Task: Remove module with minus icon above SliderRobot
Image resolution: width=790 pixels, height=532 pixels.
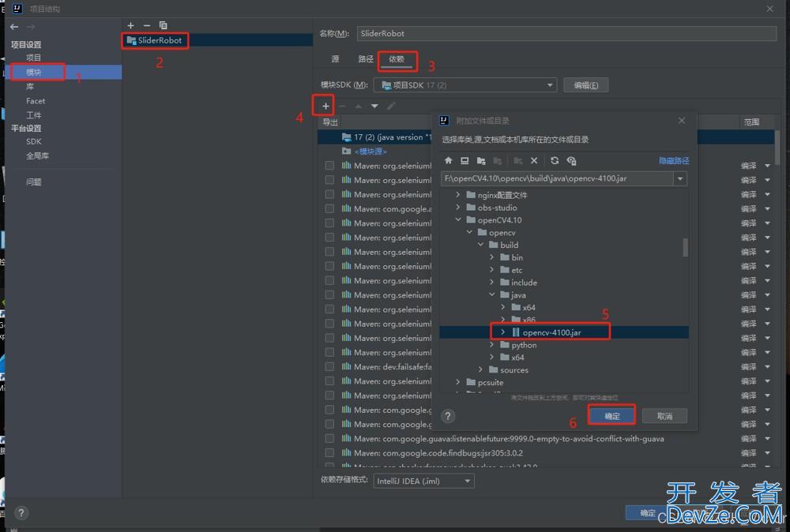Action: pos(147,25)
